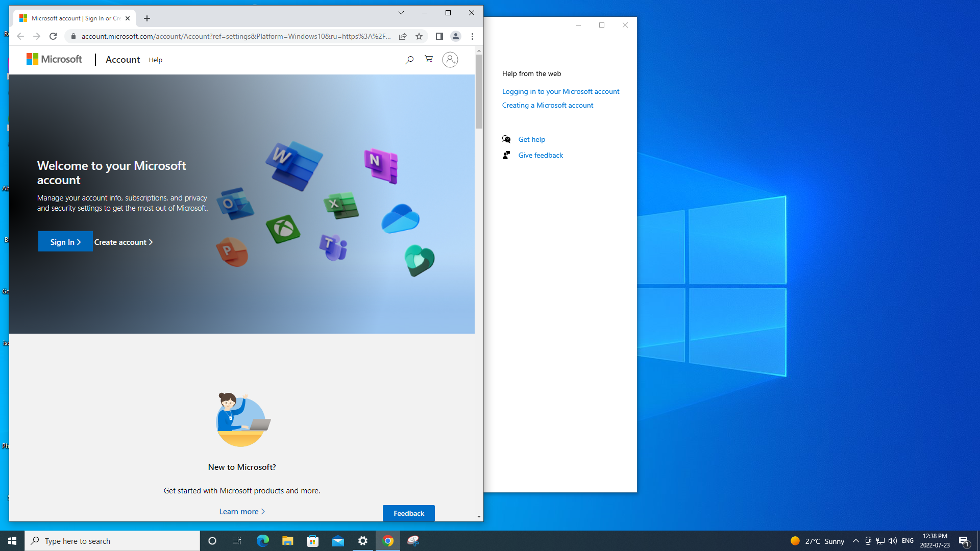Open Microsoft Edge from the taskbar

click(262, 541)
